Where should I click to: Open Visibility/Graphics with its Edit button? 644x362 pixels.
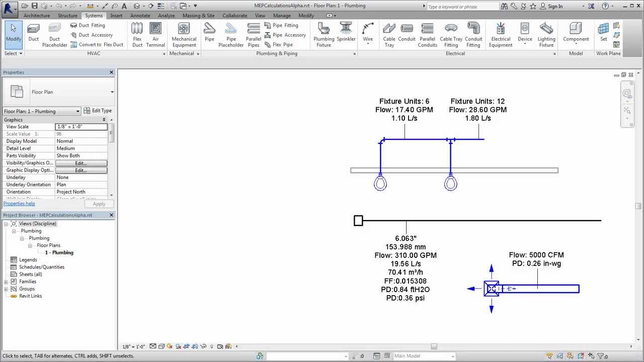(x=81, y=163)
